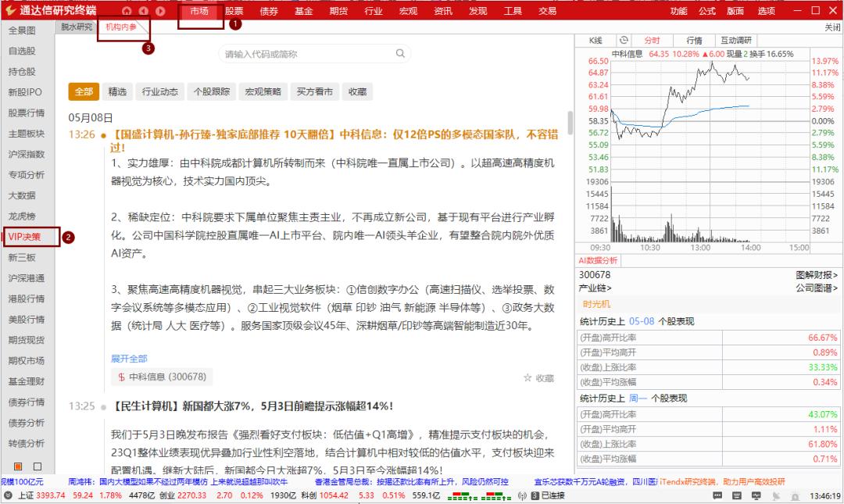Image resolution: width=844 pixels, height=504 pixels.
Task: Click the keyboard wizard icon in the status bar
Action: [x=735, y=495]
